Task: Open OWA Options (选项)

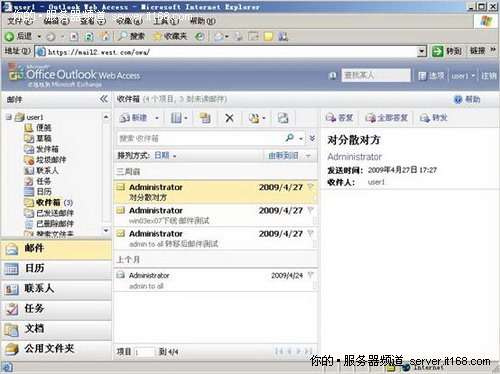Action: click(x=431, y=76)
